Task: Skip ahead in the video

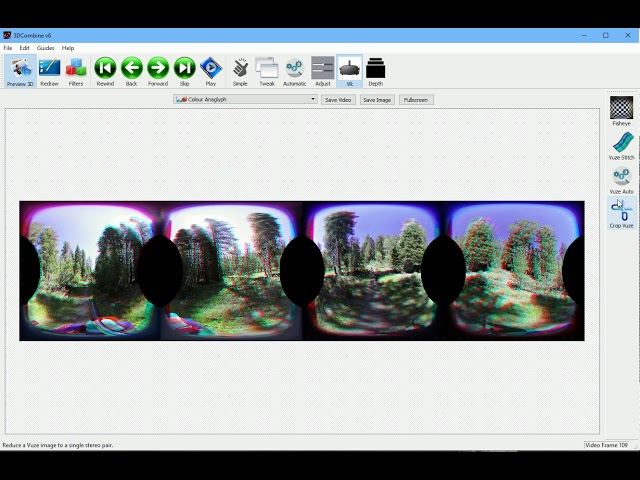Action: (x=184, y=71)
